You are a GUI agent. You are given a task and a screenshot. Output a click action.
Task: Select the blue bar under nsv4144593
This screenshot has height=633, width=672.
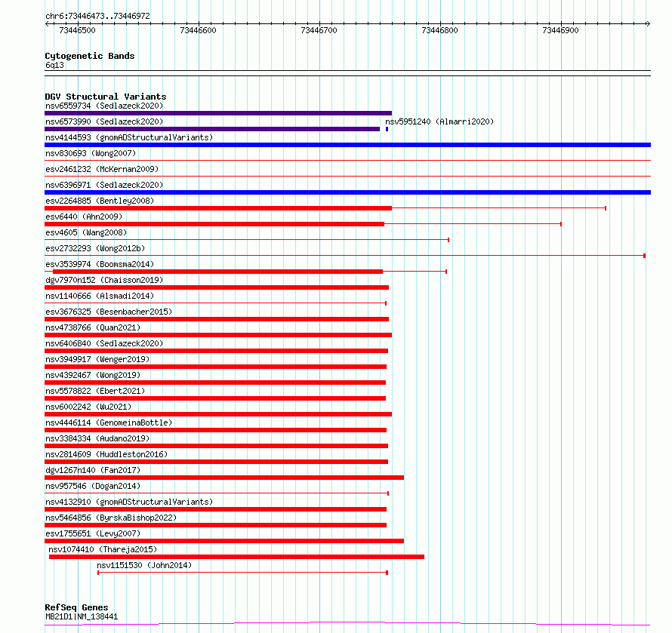point(347,145)
